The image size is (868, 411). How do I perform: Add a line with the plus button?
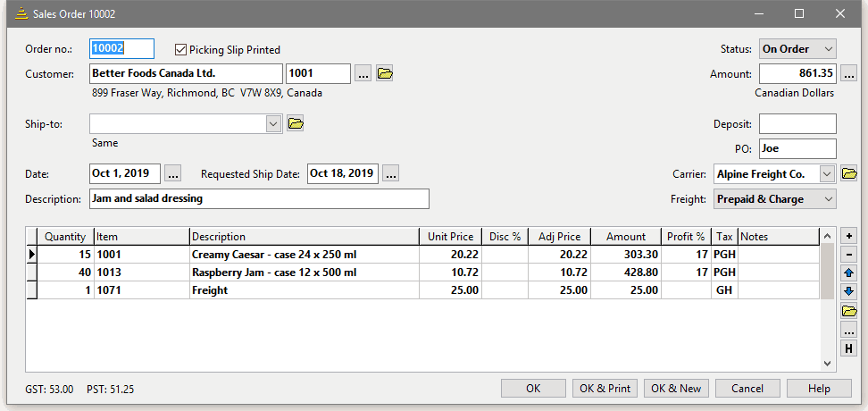tap(849, 236)
